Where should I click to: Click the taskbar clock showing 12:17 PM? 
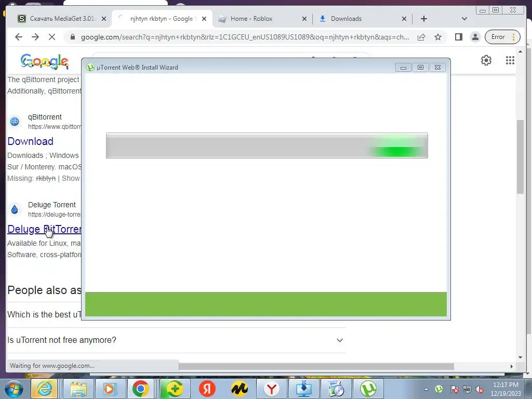505,389
